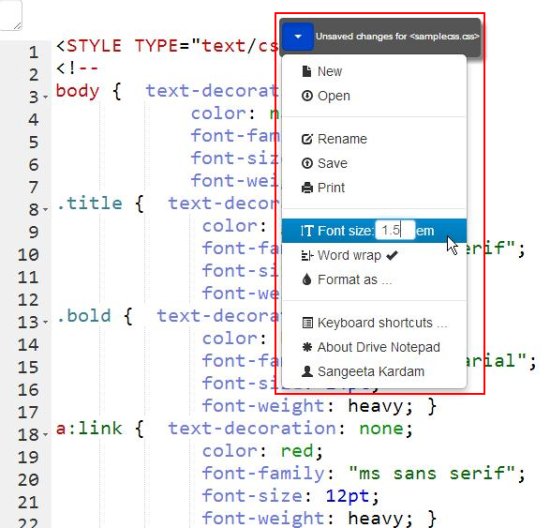Open the blue dropdown menu button
Screen dimensions: 550x528
click(298, 36)
